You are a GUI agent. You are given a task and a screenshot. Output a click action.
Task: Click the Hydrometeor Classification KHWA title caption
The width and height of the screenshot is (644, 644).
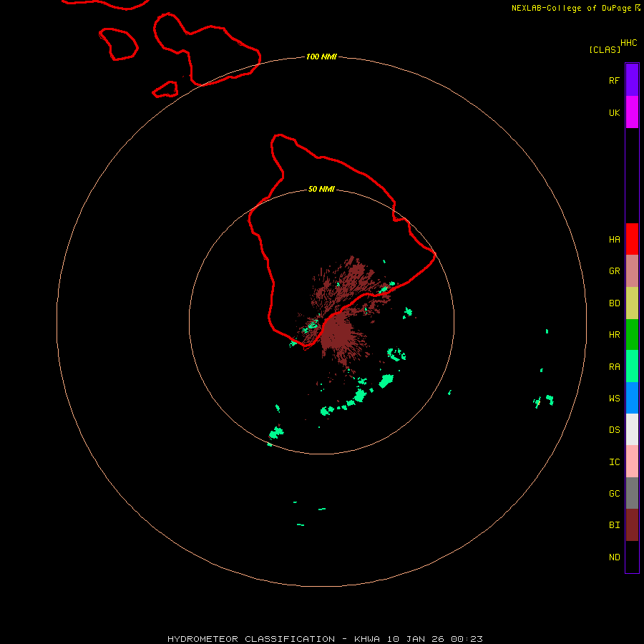pyautogui.click(x=325, y=639)
